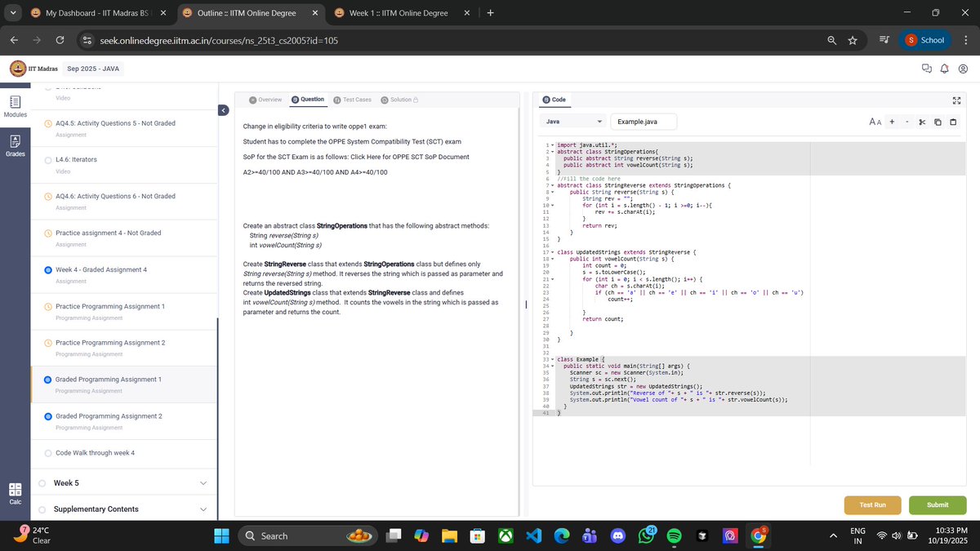Image resolution: width=980 pixels, height=551 pixels.
Task: Open the School profile button
Action: (926, 40)
